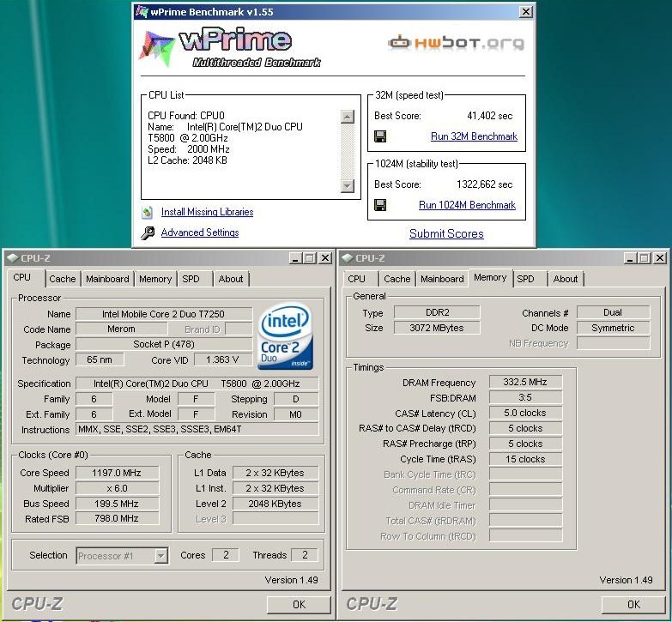This screenshot has height=622, width=672.
Task: Open About tab in right CPU-Z
Action: click(566, 279)
